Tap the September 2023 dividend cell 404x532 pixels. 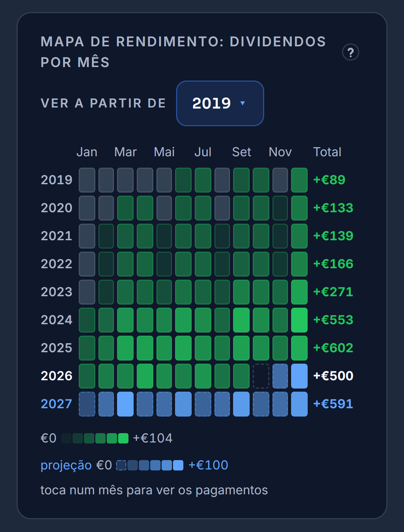[x=241, y=292]
